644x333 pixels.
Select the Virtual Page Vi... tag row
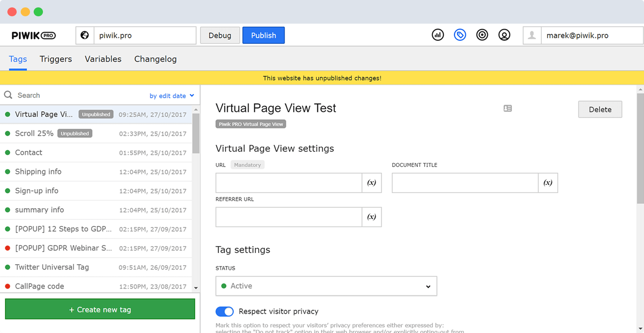(96, 114)
